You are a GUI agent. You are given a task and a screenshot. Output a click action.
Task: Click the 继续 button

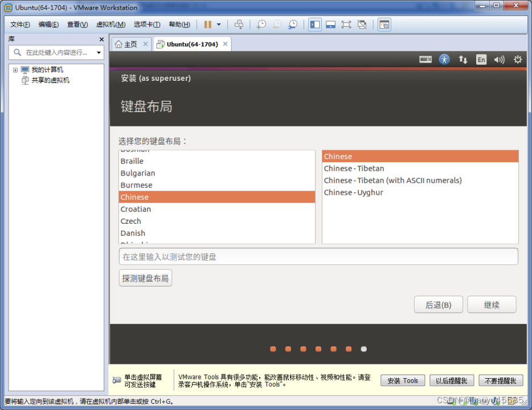coord(492,305)
